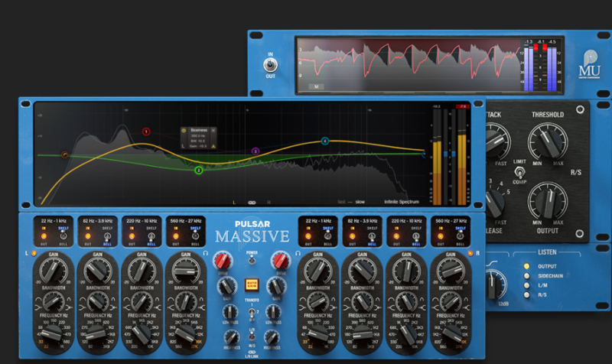Click headphones icon beside left channel strip
Image resolution: width=612 pixels, height=364 pixels.
pos(206,253)
